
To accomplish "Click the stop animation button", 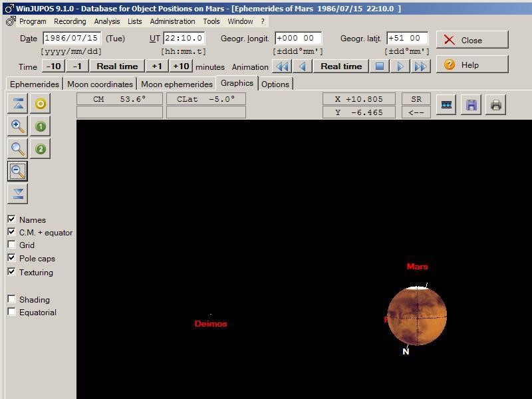I will [380, 66].
